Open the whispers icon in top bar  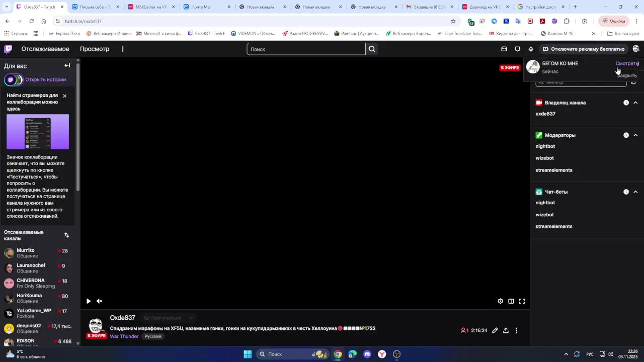click(x=518, y=49)
